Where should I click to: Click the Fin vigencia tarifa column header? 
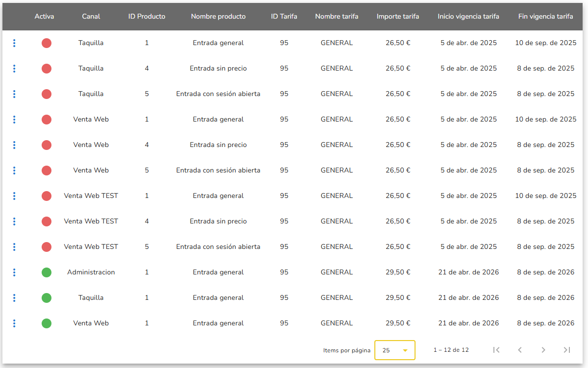pyautogui.click(x=546, y=17)
